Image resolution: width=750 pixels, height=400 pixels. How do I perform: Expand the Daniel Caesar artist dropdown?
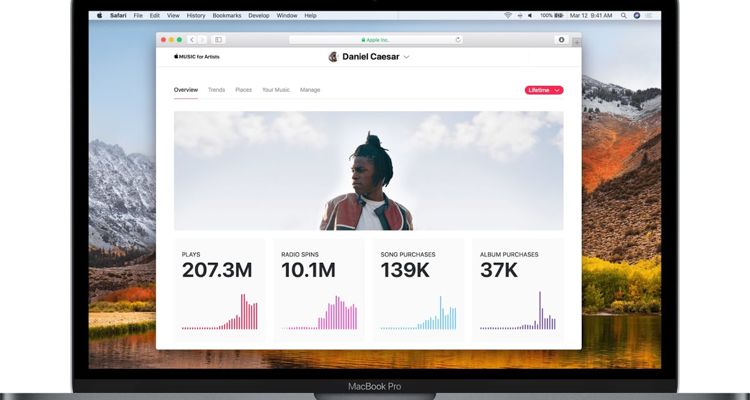pos(407,57)
